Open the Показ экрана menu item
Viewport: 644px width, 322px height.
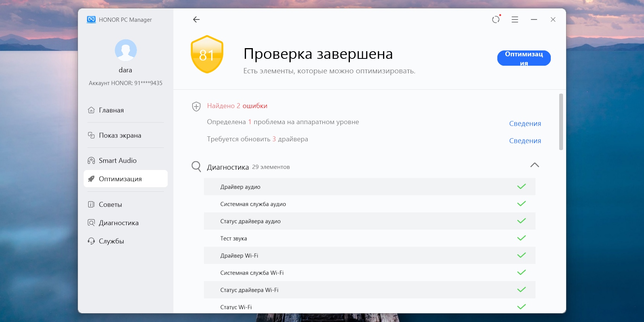tap(126, 135)
